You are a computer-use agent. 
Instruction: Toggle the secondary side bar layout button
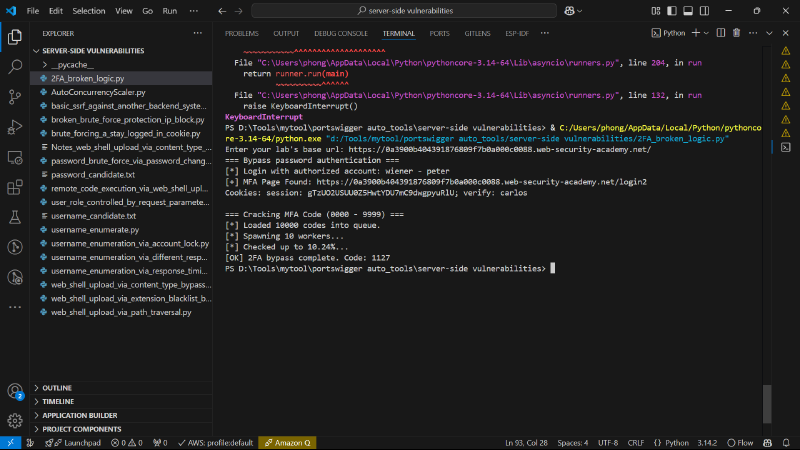coord(704,11)
